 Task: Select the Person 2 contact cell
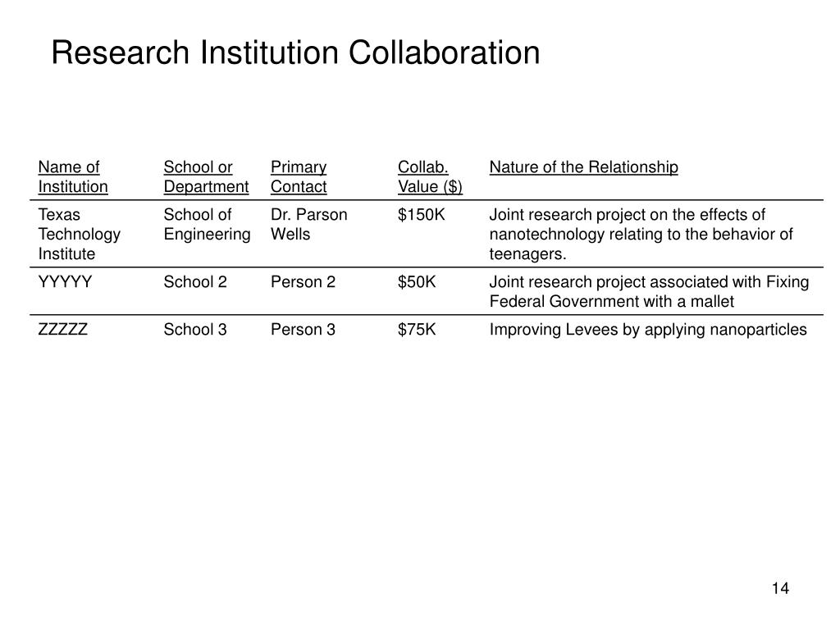pyautogui.click(x=303, y=282)
